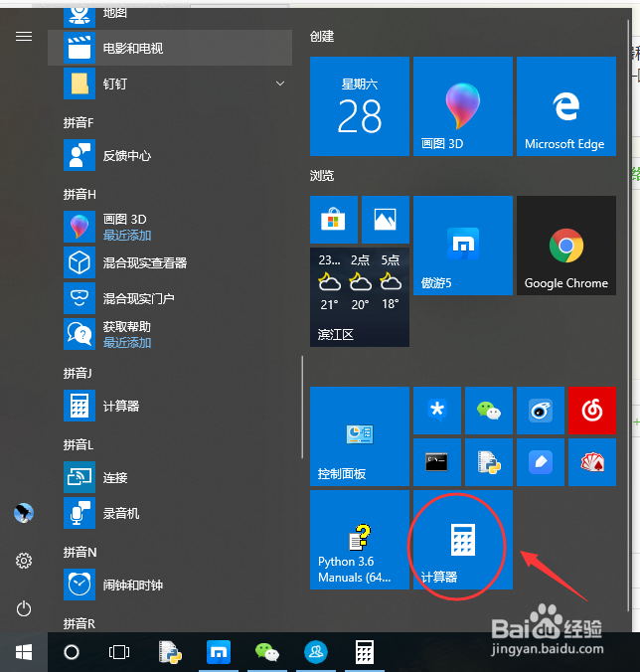Open the hamburger menu of Start
Viewport: 640px width, 672px height.
click(24, 37)
